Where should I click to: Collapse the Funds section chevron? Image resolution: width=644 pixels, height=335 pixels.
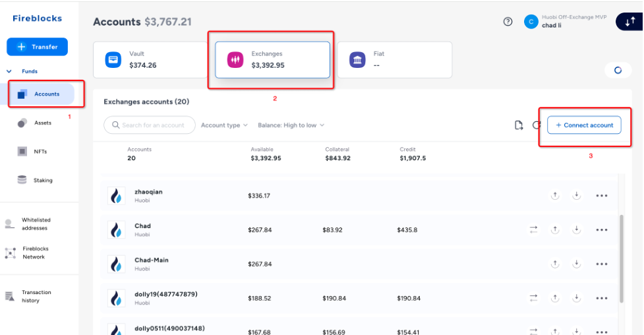(x=10, y=71)
